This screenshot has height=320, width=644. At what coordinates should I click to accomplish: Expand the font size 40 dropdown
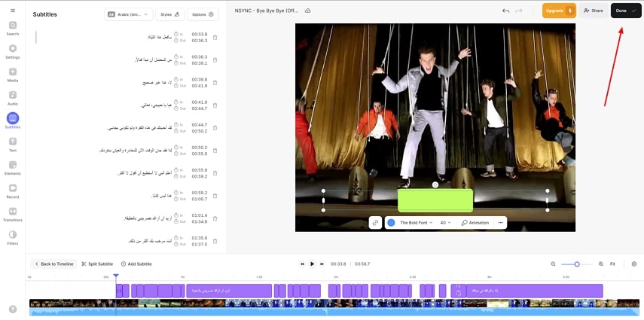(446, 223)
